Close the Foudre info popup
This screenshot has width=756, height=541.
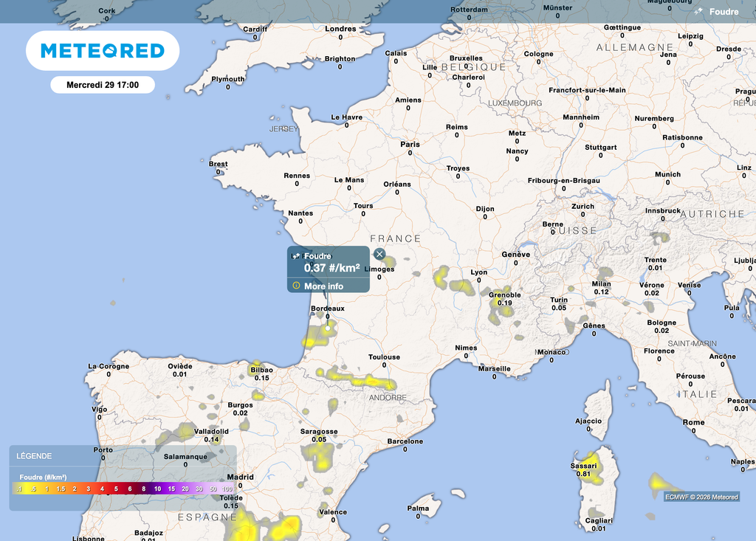pos(379,254)
